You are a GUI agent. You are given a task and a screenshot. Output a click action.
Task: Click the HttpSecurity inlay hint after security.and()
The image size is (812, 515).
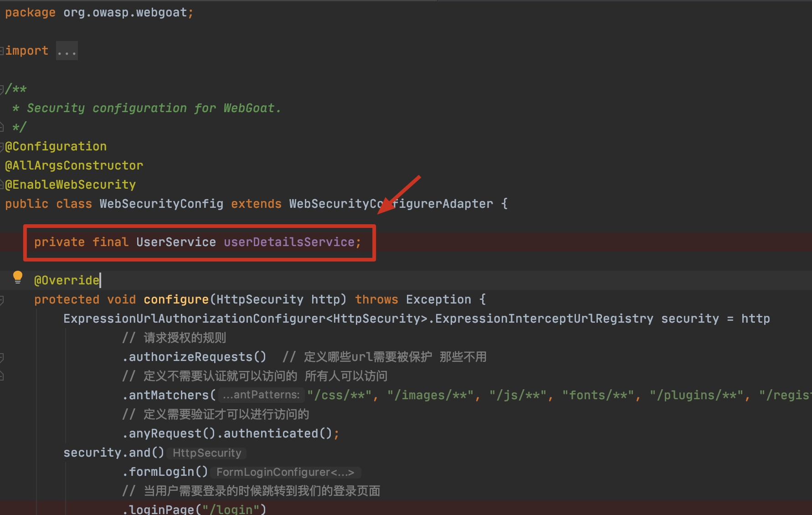point(207,453)
